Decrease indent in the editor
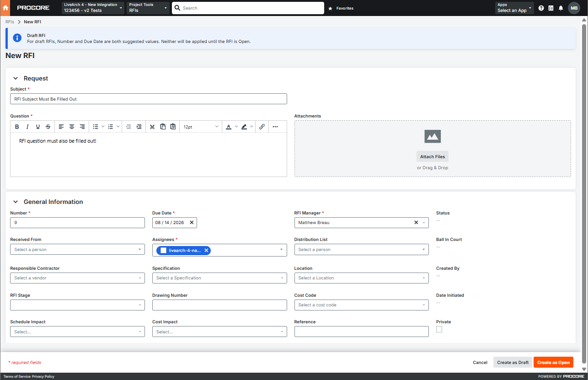 click(128, 127)
